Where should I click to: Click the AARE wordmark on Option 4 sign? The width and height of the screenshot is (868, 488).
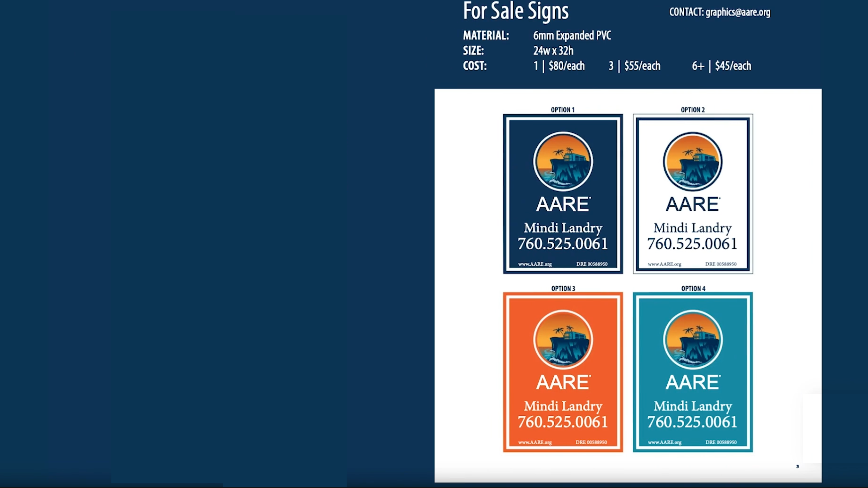coord(693,383)
